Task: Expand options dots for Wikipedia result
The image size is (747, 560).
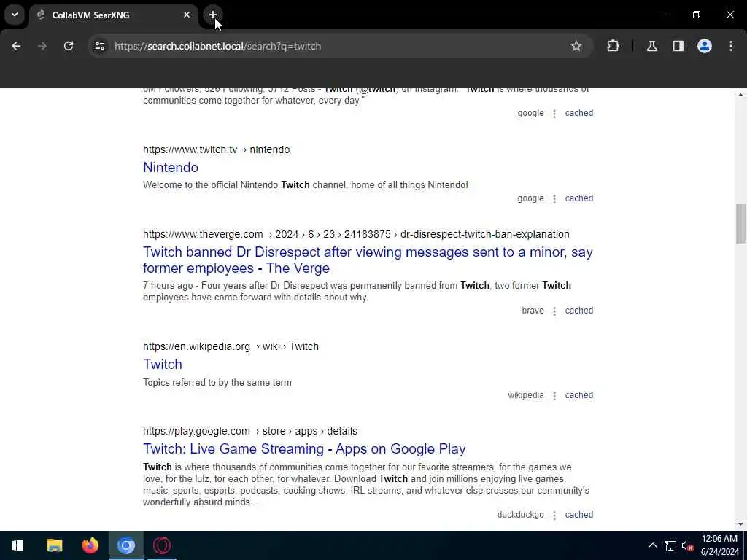Action: pos(554,396)
